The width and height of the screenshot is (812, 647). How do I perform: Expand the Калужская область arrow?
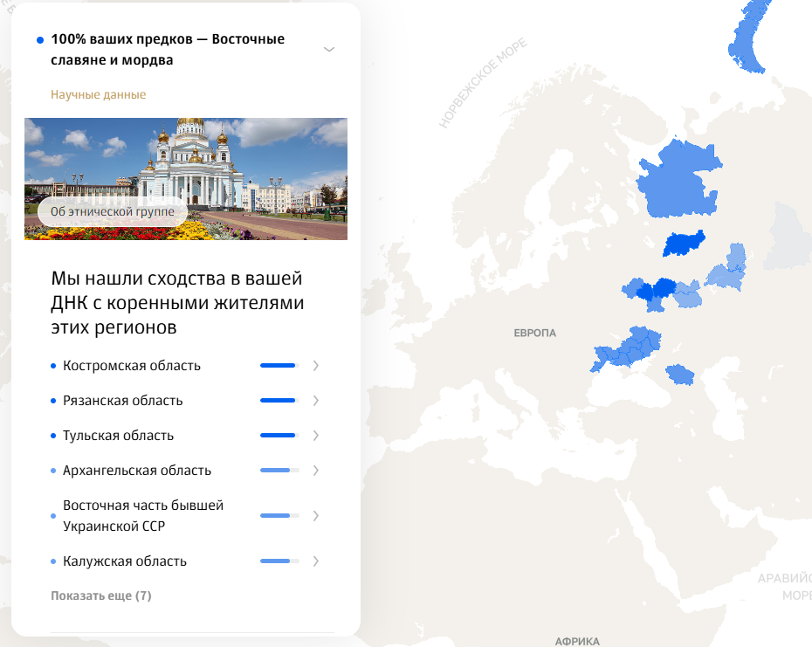click(x=315, y=561)
